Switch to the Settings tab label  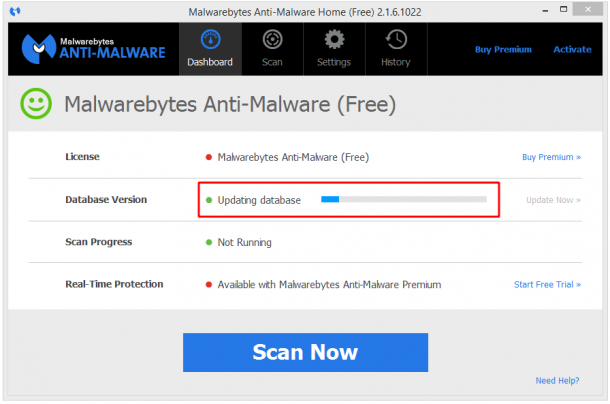[334, 62]
